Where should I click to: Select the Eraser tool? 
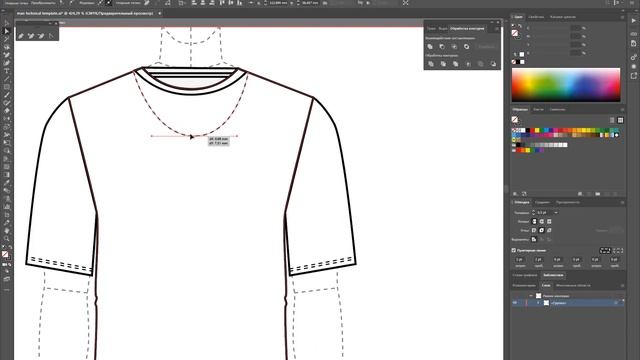tap(7, 111)
